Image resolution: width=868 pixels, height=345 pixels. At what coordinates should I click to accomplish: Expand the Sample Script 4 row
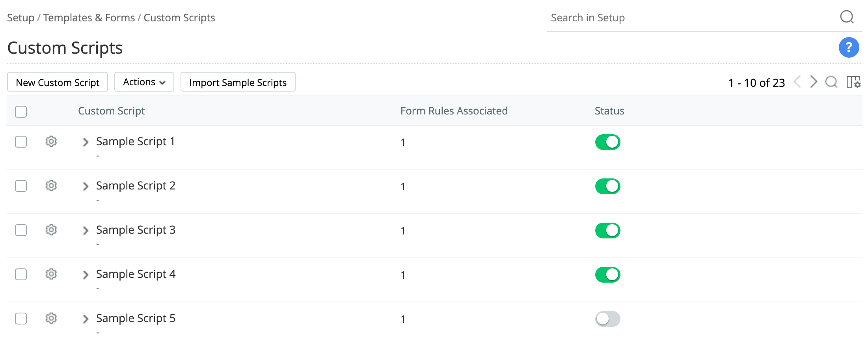[86, 275]
